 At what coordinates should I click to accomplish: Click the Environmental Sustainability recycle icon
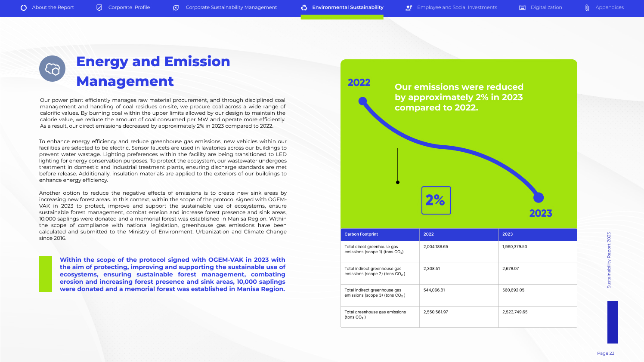pyautogui.click(x=304, y=8)
